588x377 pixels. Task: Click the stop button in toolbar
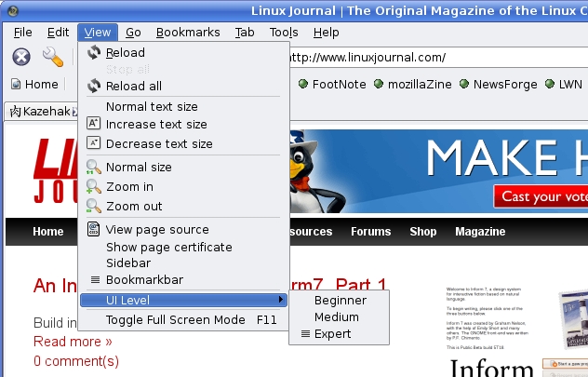pyautogui.click(x=21, y=58)
